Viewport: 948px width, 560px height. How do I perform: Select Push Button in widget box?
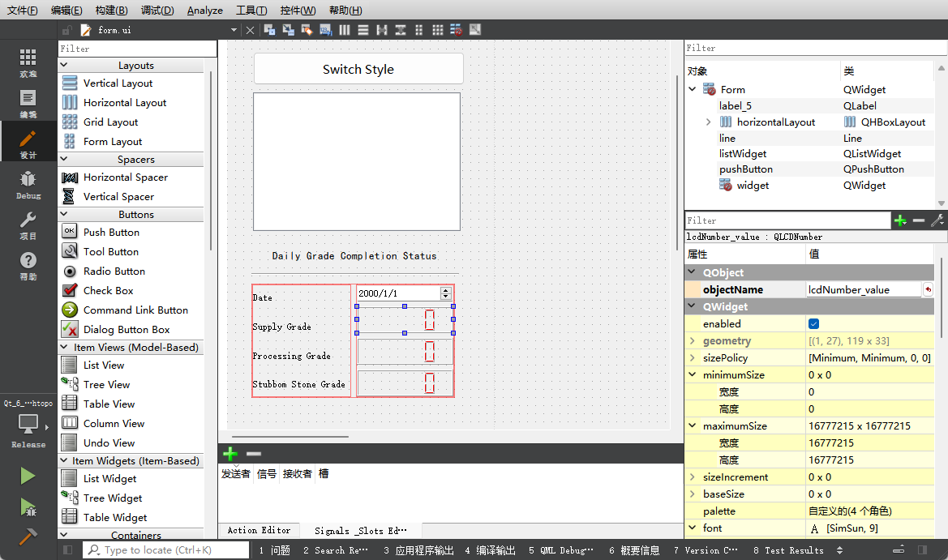click(111, 233)
